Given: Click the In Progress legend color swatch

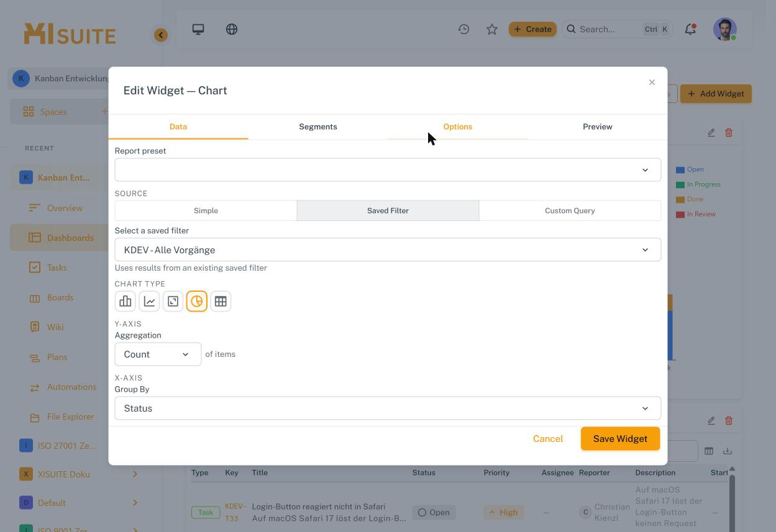Looking at the screenshot, I should (x=680, y=184).
